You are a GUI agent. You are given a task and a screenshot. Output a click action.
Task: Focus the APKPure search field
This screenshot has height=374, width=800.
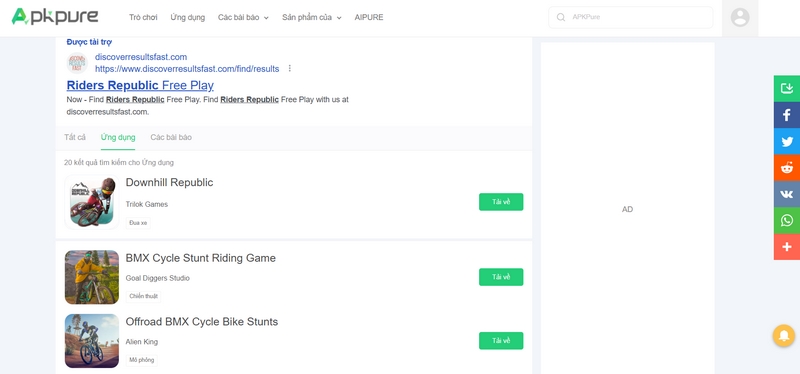pyautogui.click(x=631, y=17)
